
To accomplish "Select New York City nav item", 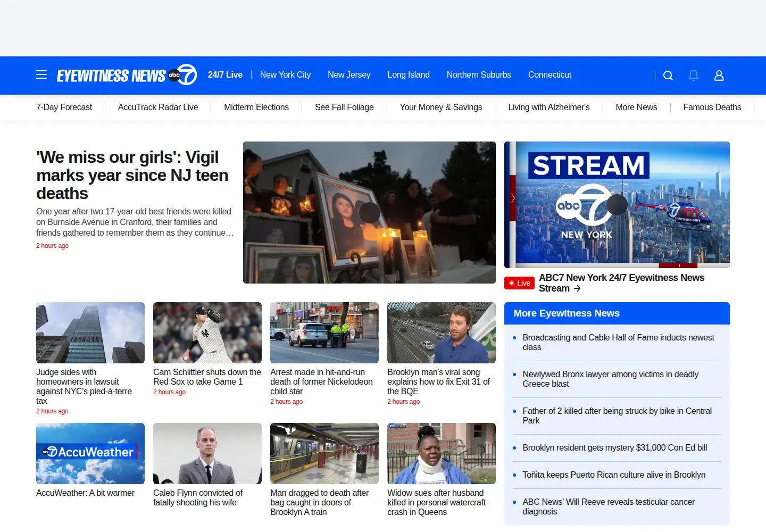I will pos(285,75).
